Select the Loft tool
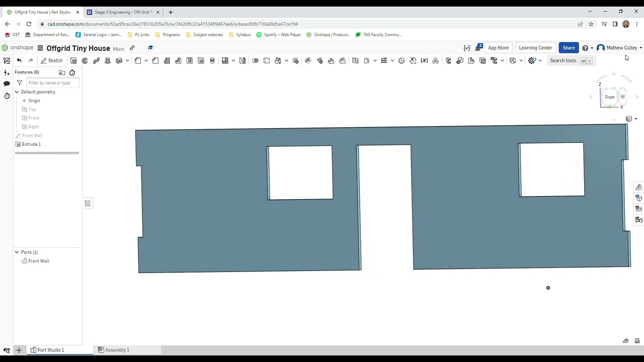The height and width of the screenshot is (362, 644). (108, 60)
